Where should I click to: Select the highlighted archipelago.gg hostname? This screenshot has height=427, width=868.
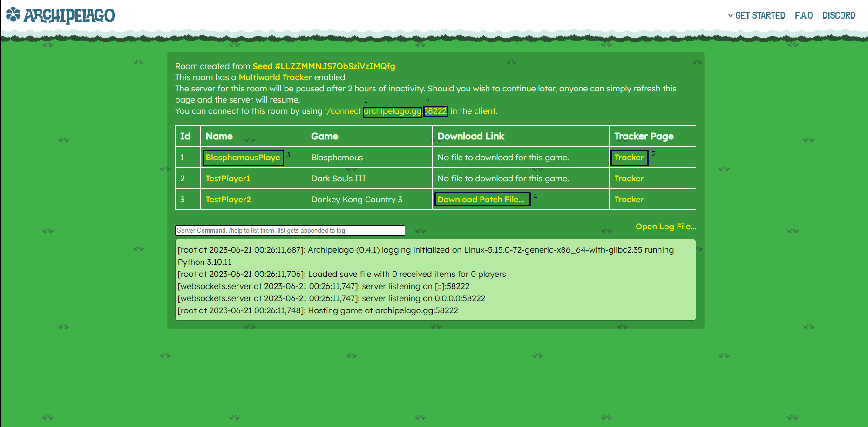(393, 111)
